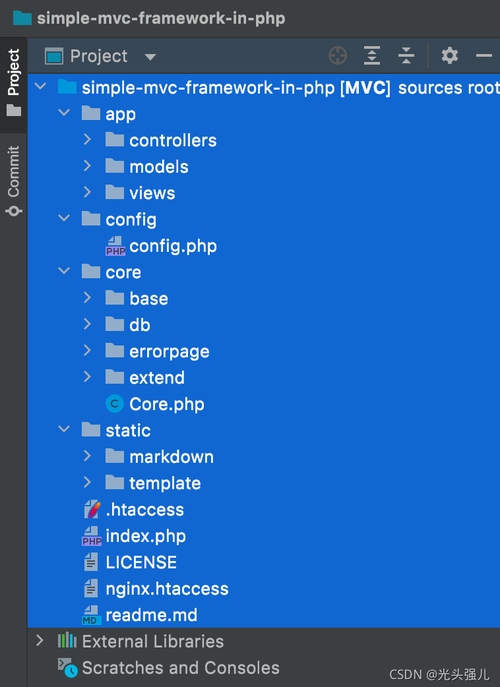Select the .htaccess file name

[x=145, y=510]
